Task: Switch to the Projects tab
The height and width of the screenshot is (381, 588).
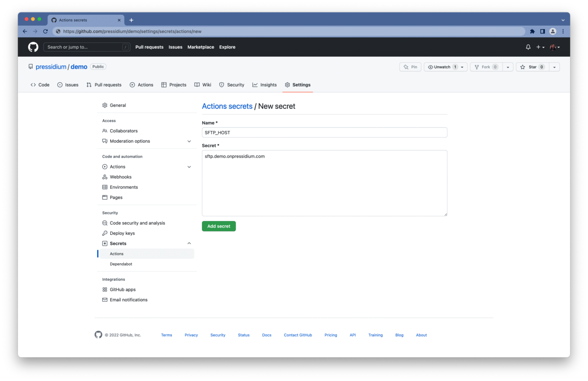Action: point(174,85)
